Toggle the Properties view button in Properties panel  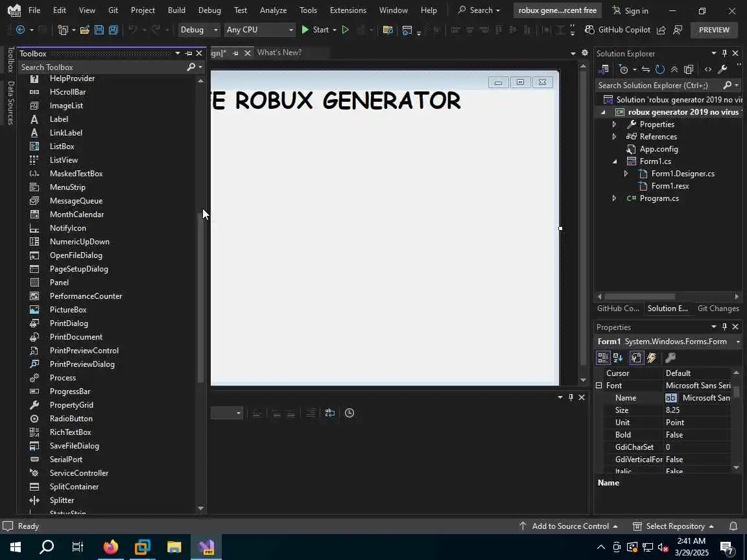(636, 358)
